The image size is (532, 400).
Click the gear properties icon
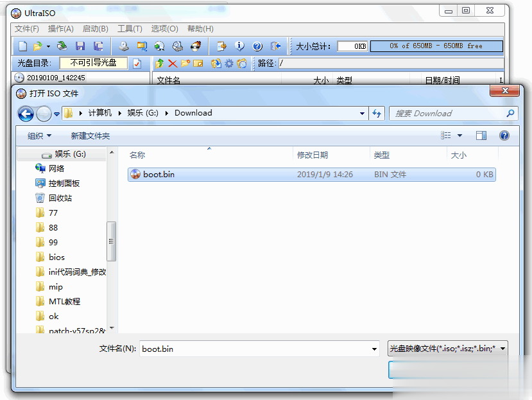click(x=229, y=64)
